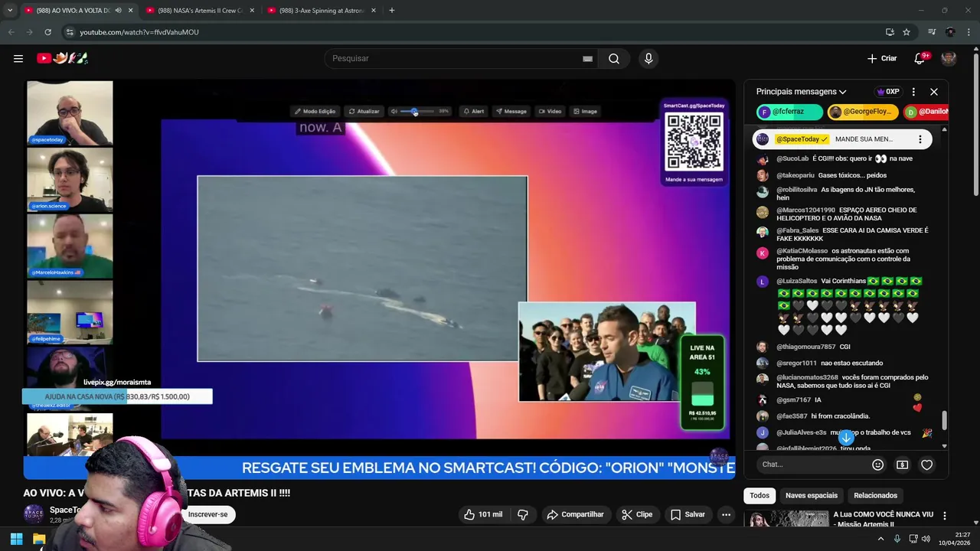Open options for pinned SpaceToday message
This screenshot has height=551, width=980.
pos(920,139)
